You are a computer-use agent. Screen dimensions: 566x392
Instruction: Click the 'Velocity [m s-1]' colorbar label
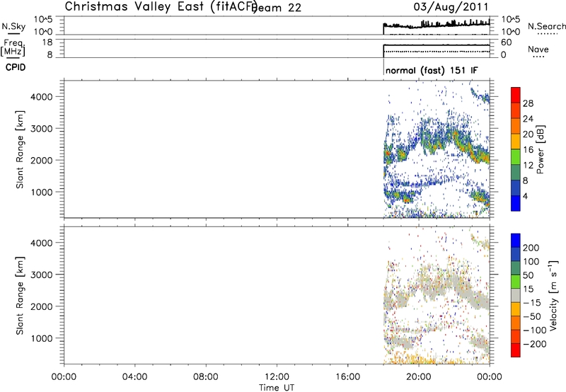553,295
